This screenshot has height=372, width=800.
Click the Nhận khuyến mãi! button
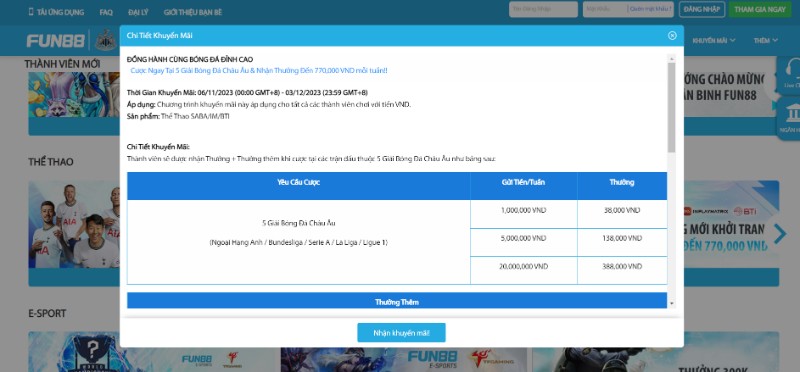[x=401, y=333]
